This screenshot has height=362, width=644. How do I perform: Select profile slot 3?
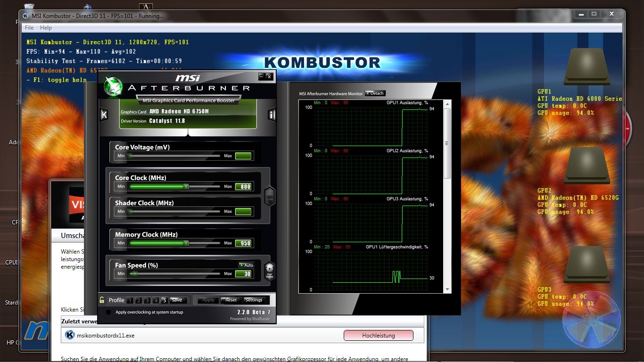click(x=147, y=300)
